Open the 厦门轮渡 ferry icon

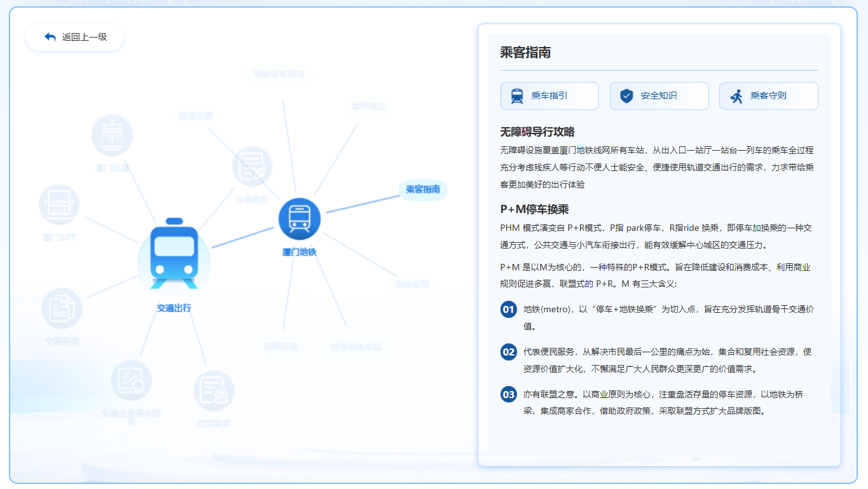(x=112, y=135)
